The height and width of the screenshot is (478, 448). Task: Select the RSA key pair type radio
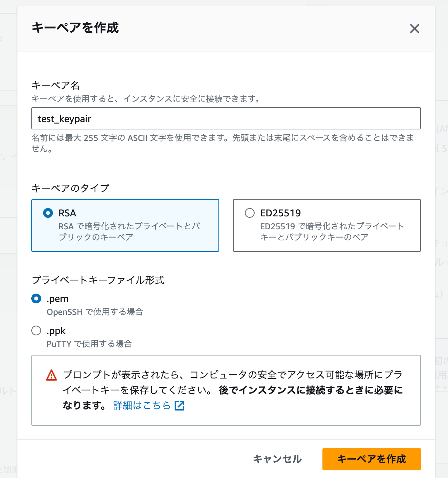[x=48, y=213]
